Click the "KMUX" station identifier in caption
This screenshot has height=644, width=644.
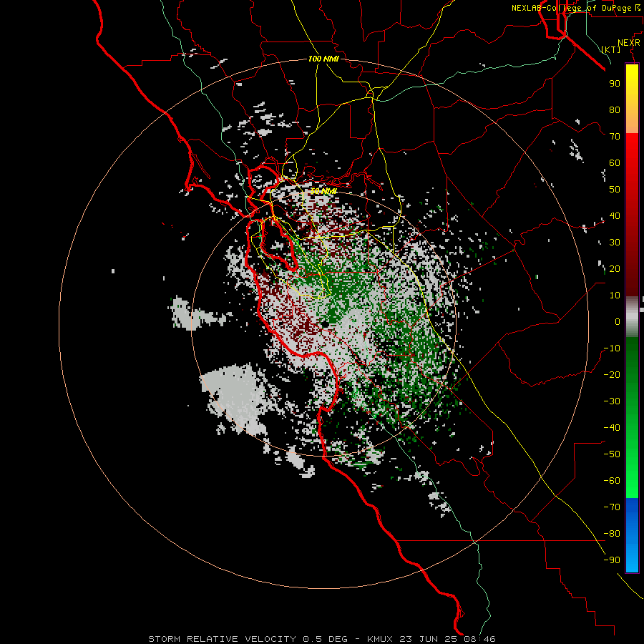tap(379, 639)
